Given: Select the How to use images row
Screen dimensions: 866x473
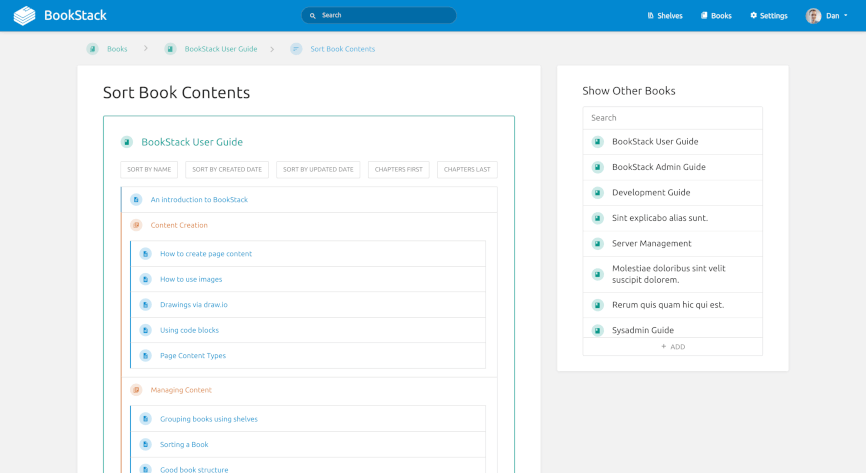Looking at the screenshot, I should 308,279.
